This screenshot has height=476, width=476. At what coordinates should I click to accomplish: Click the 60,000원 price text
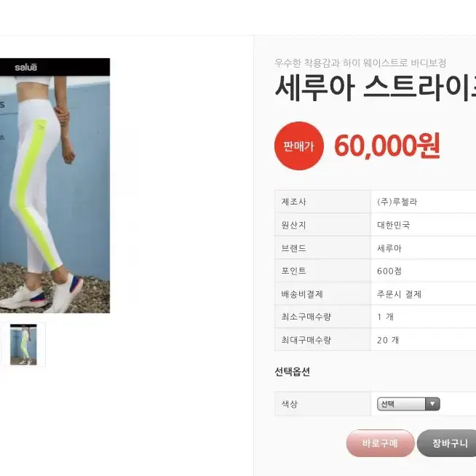point(387,146)
